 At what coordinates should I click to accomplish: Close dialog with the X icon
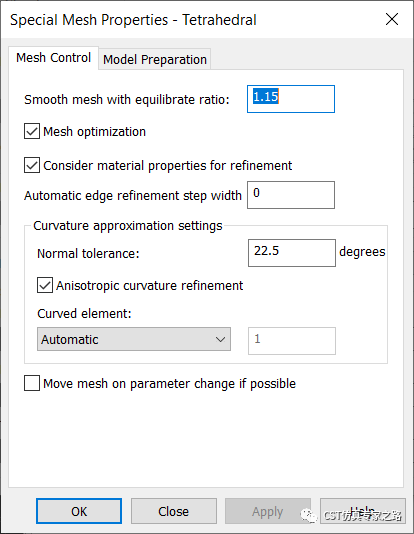coord(392,19)
